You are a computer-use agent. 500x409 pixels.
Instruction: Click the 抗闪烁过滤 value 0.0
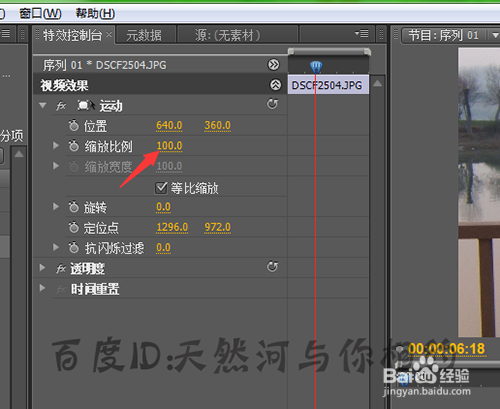coord(164,248)
